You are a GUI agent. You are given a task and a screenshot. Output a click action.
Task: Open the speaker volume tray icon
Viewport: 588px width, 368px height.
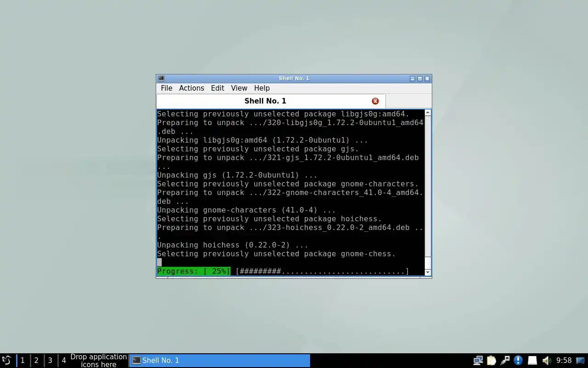[x=546, y=360]
